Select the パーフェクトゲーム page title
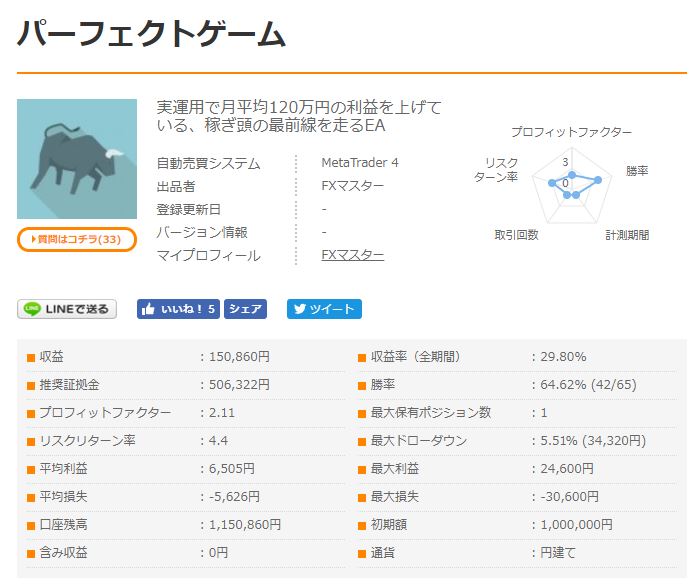 pos(151,34)
